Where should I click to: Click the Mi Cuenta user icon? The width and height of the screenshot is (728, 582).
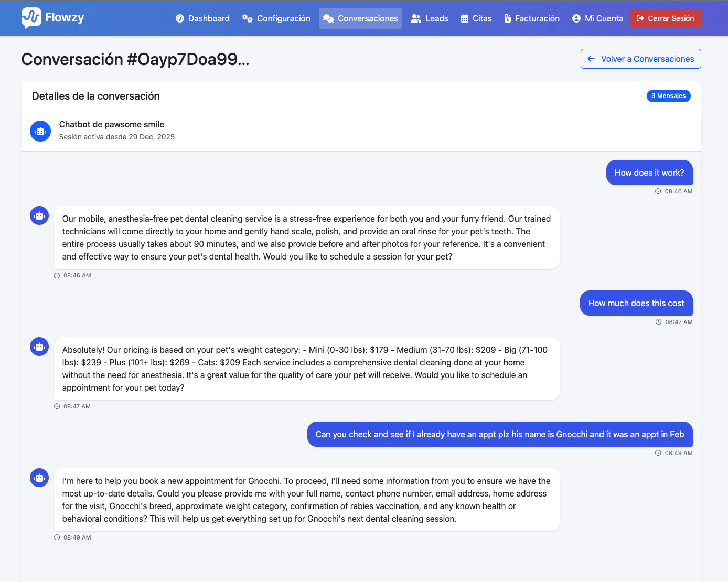[x=576, y=18]
